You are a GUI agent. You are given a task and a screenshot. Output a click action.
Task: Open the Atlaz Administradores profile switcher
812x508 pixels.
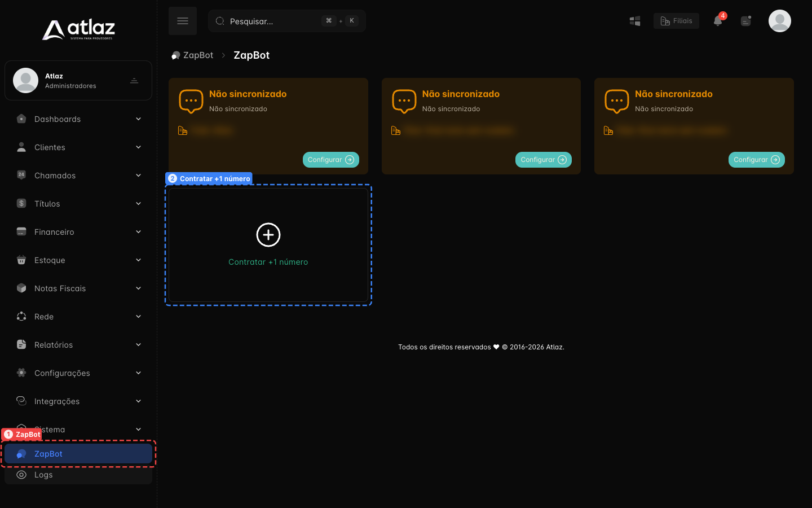78,81
